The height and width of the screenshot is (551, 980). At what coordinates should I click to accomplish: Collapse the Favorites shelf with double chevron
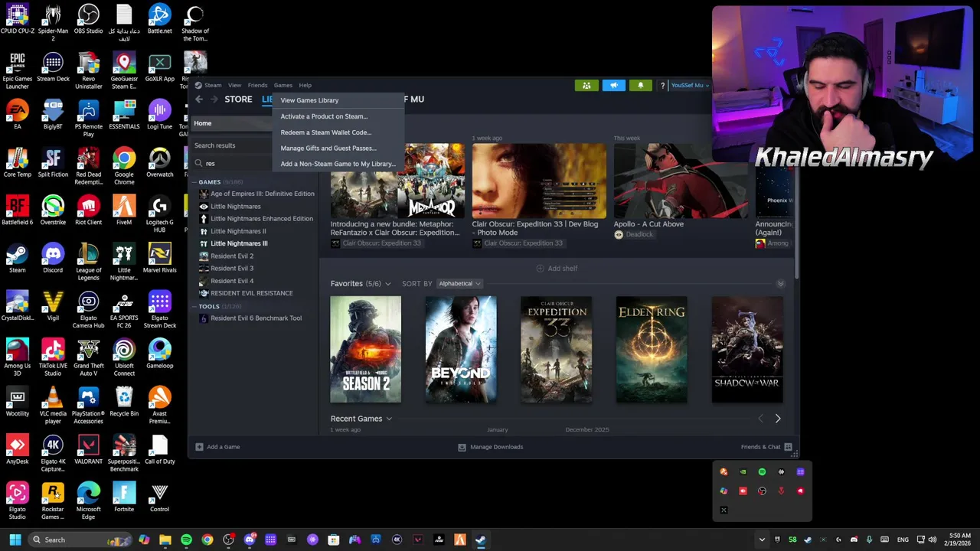click(780, 284)
